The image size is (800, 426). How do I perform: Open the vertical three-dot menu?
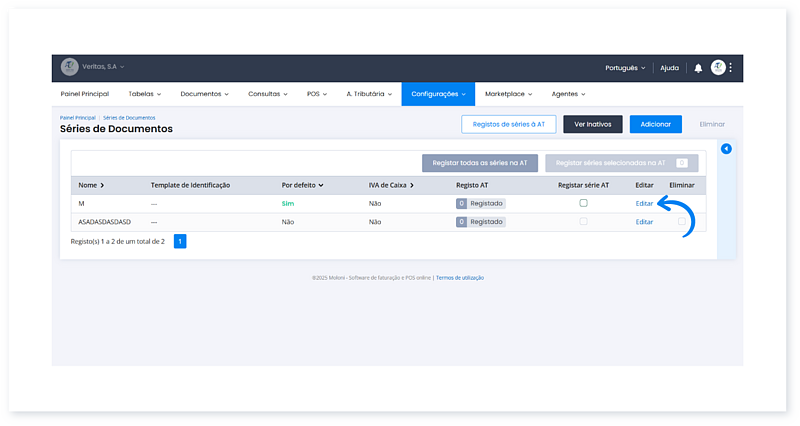coord(731,68)
